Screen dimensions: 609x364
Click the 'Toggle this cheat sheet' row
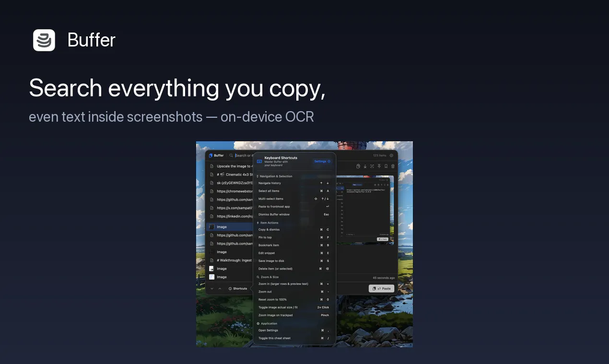tap(294, 338)
